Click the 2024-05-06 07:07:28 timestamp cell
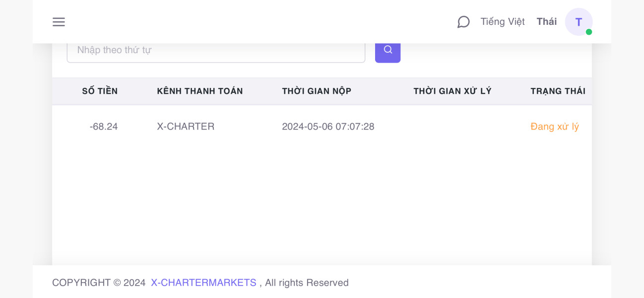 (x=328, y=127)
